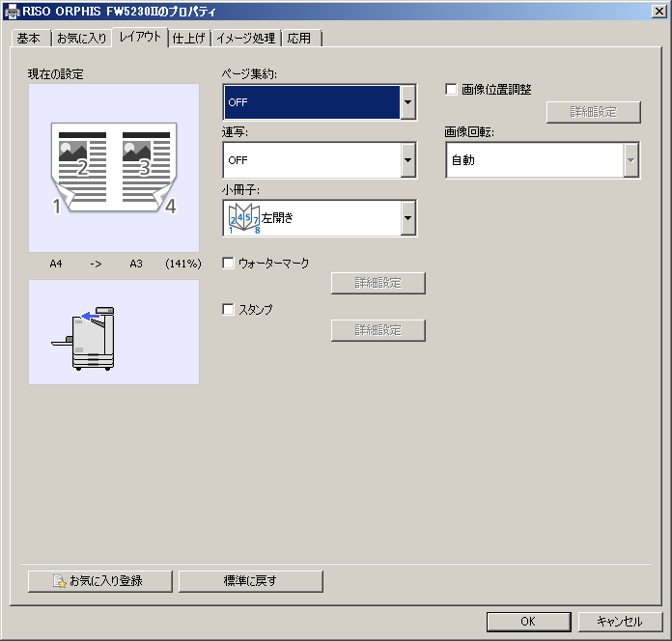The image size is (672, 641).
Task: Click the お気に入り登録 button
Action: tap(100, 581)
